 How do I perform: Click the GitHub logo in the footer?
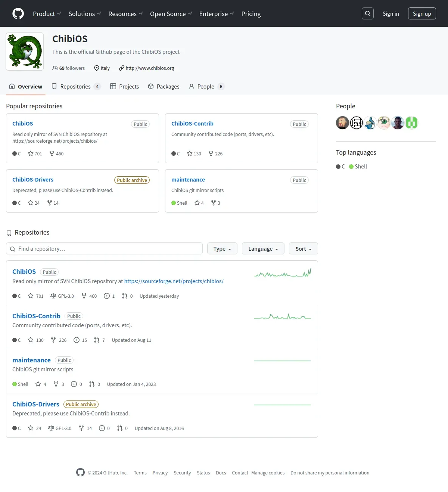(80, 472)
